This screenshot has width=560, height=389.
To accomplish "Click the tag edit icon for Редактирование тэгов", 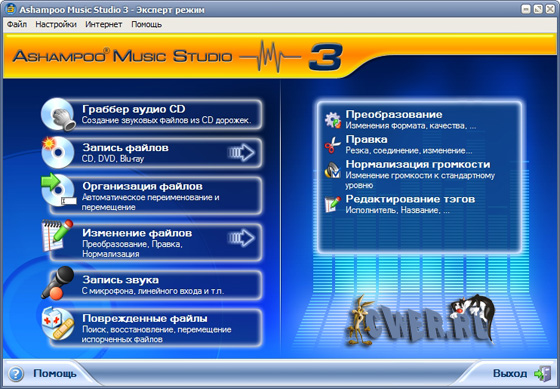I will tap(332, 204).
